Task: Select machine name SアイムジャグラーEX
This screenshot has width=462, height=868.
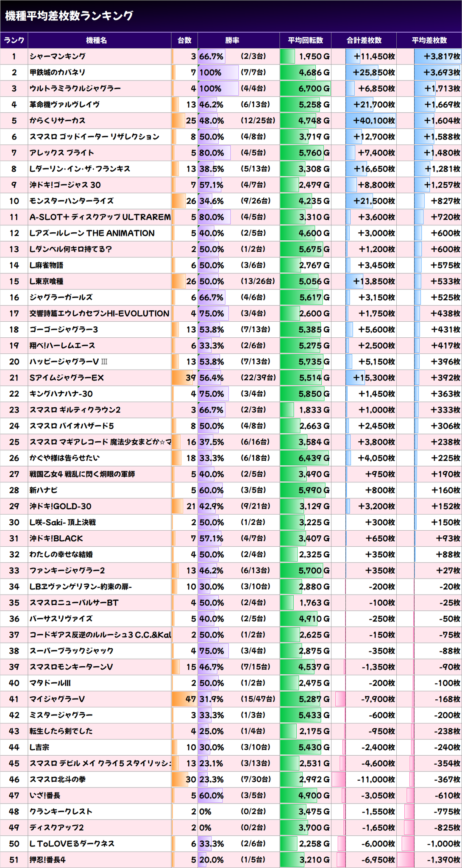Action: (67, 378)
